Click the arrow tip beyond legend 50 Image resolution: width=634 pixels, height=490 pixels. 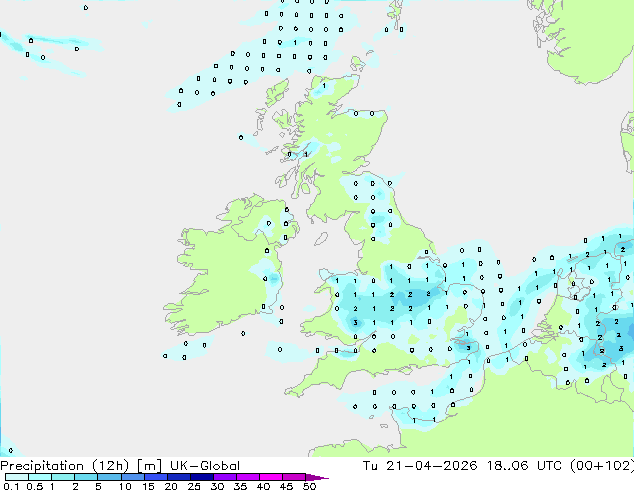coord(317,477)
